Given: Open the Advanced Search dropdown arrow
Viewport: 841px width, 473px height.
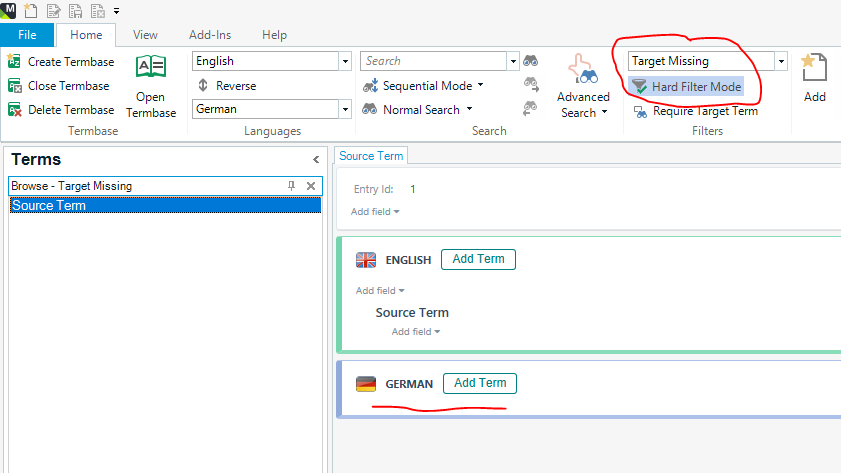Looking at the screenshot, I should tap(604, 112).
